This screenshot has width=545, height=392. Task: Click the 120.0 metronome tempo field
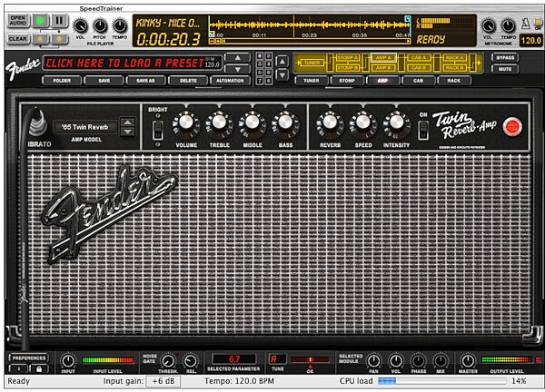coord(530,40)
